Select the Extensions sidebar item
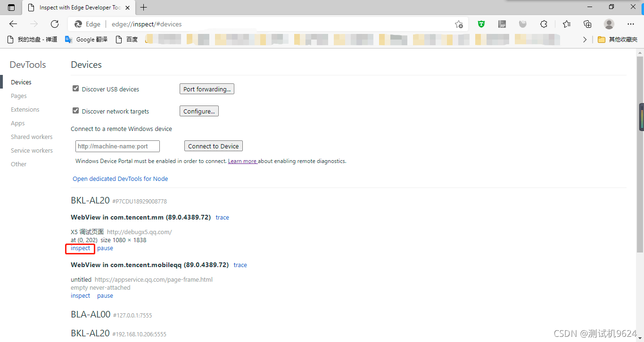644x342 pixels. tap(25, 109)
